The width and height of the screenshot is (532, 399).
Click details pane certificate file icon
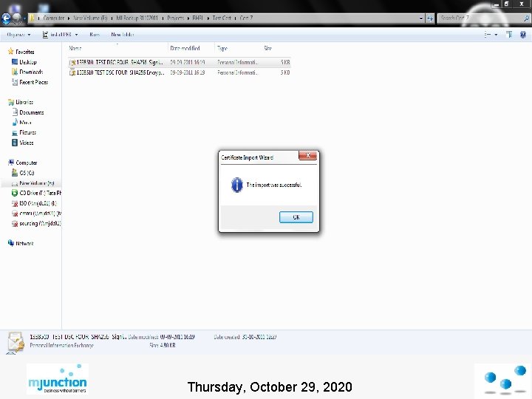tap(16, 342)
